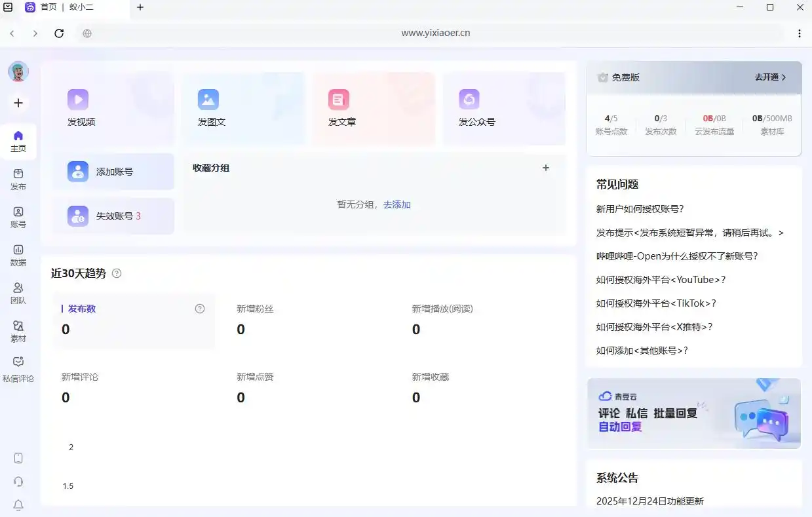Click plus to add a 收藏分组
This screenshot has width=812, height=517.
546,168
